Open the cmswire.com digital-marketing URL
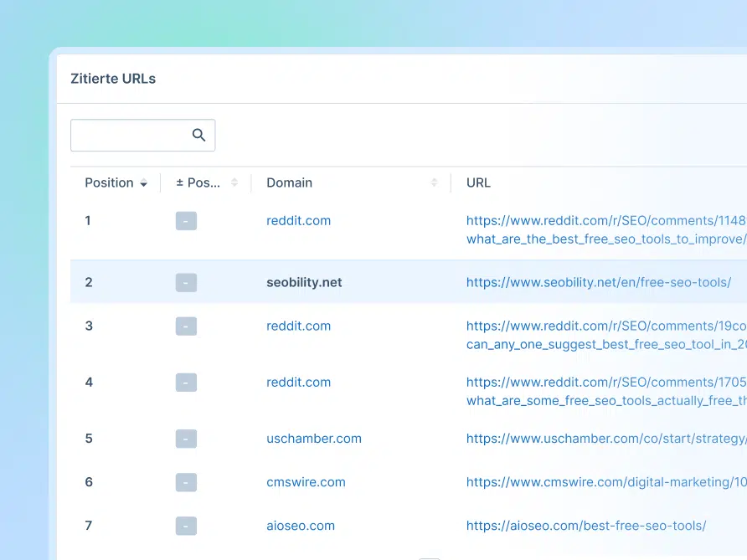747x560 pixels. tap(603, 482)
